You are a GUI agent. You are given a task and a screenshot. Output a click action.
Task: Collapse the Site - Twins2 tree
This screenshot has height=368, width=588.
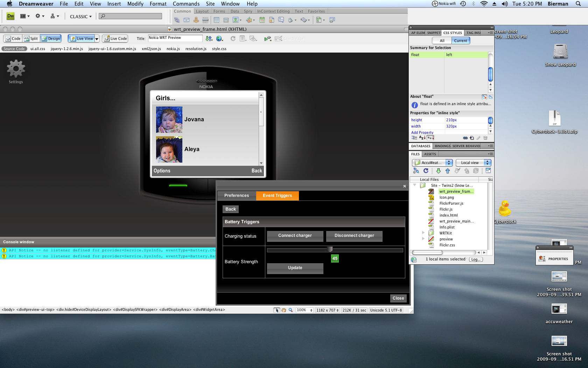415,185
